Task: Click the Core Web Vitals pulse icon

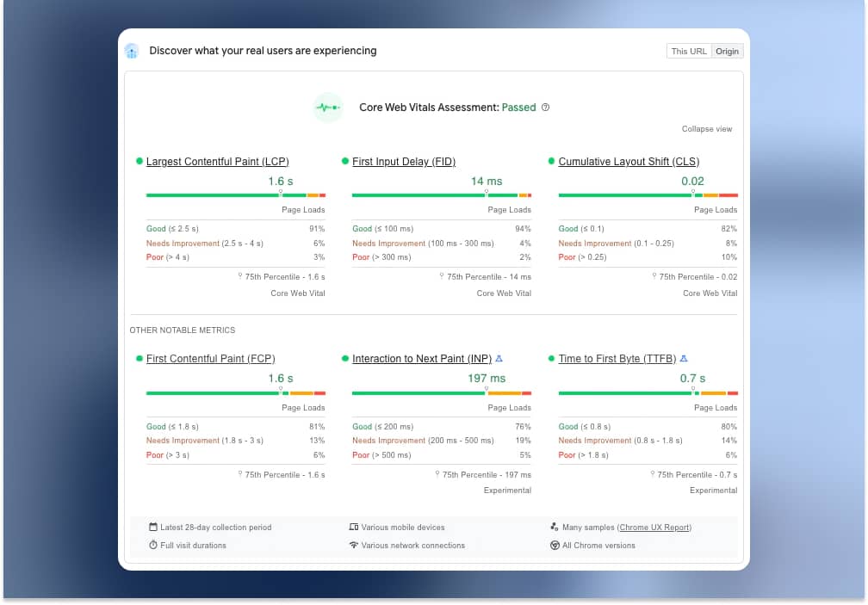Action: point(328,108)
